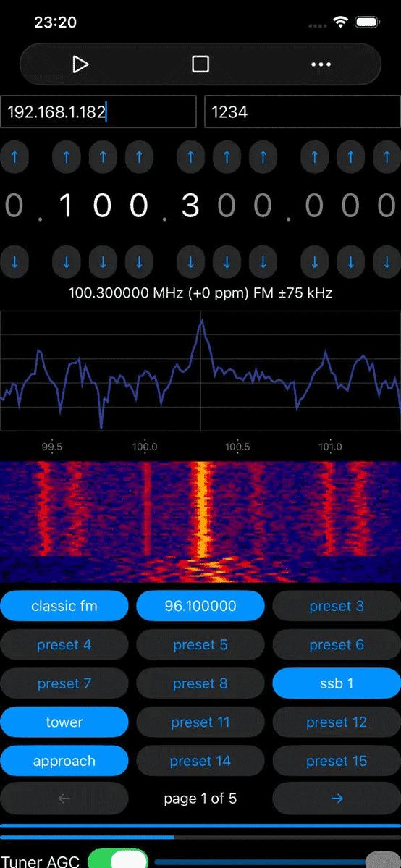The height and width of the screenshot is (868, 401).
Task: Stop playback with the square stop button
Action: [200, 64]
